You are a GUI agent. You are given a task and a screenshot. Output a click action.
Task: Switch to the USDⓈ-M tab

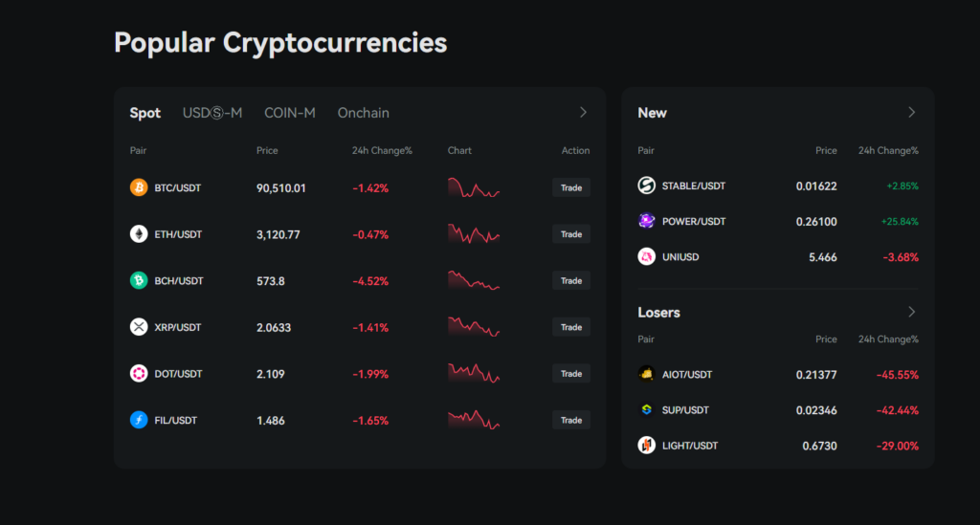click(x=212, y=113)
